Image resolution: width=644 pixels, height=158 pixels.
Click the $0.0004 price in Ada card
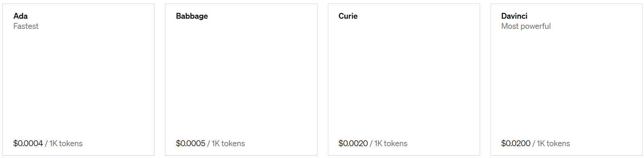28,144
